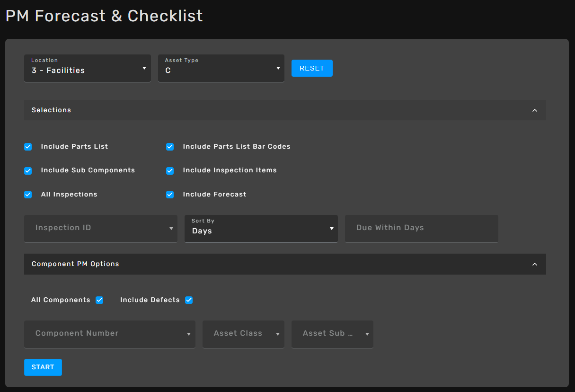Open the Component Number dropdown

pyautogui.click(x=109, y=334)
